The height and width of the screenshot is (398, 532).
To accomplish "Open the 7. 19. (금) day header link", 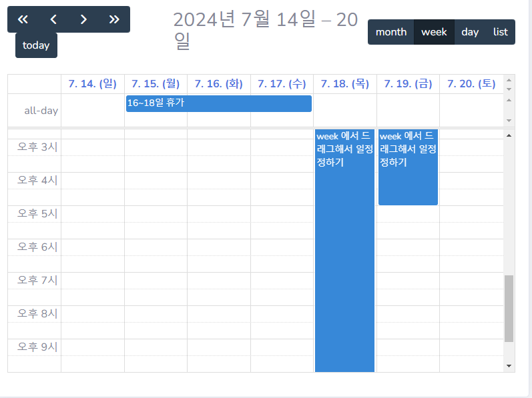I will point(408,83).
